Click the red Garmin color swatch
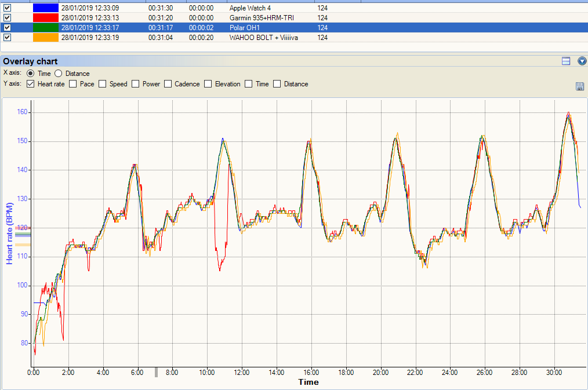The width and height of the screenshot is (588, 390). click(45, 18)
